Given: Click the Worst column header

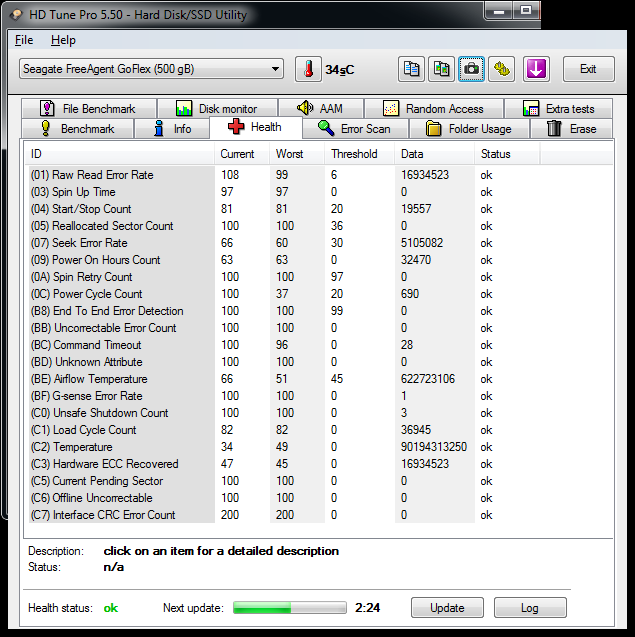Looking at the screenshot, I should click(297, 154).
